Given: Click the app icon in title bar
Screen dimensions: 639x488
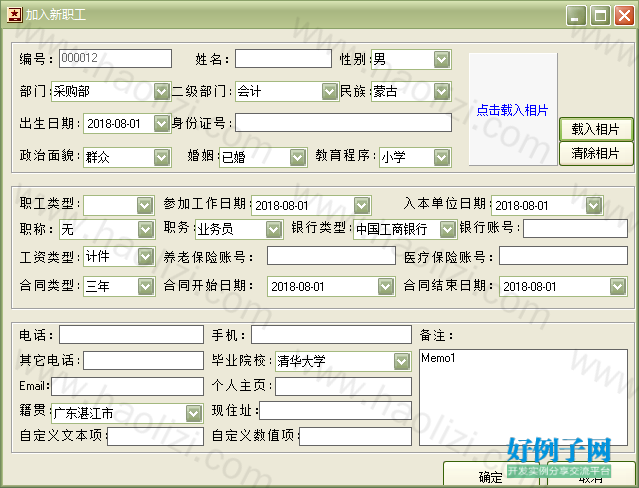Looking at the screenshot, I should click(x=14, y=15).
